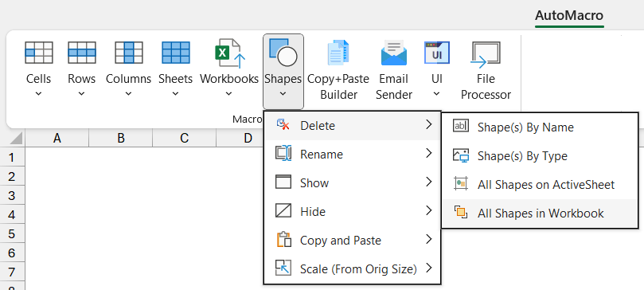
Task: Launch the Copy+Paste Builder icon
Action: click(x=338, y=53)
